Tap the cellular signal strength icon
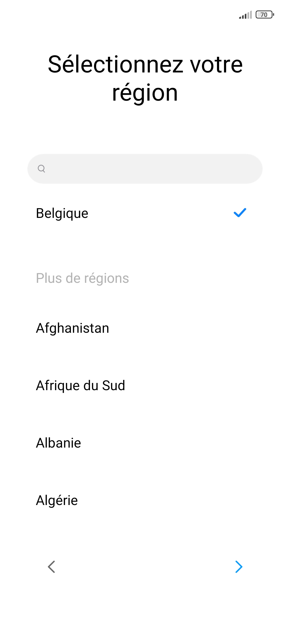The image size is (290, 644). [245, 15]
